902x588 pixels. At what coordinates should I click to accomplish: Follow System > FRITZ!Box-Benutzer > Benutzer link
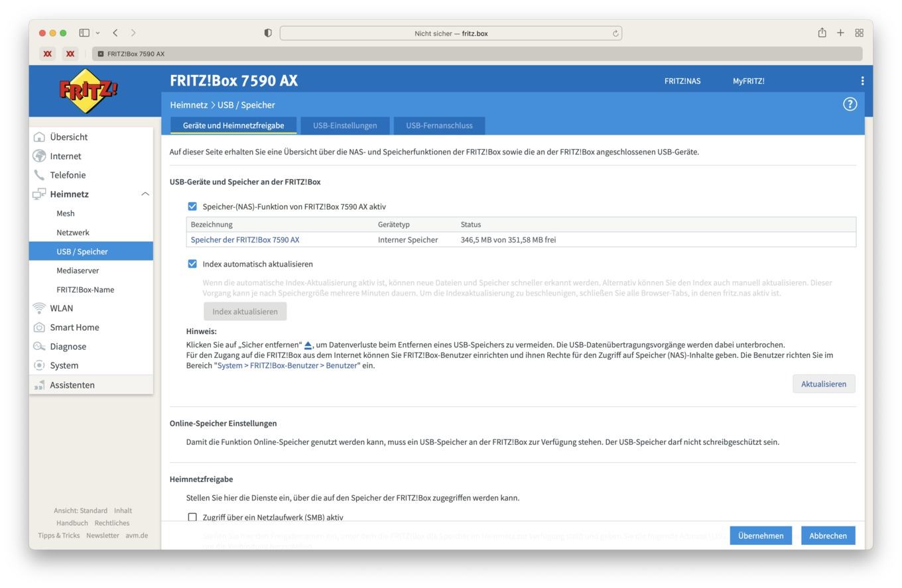pyautogui.click(x=287, y=366)
